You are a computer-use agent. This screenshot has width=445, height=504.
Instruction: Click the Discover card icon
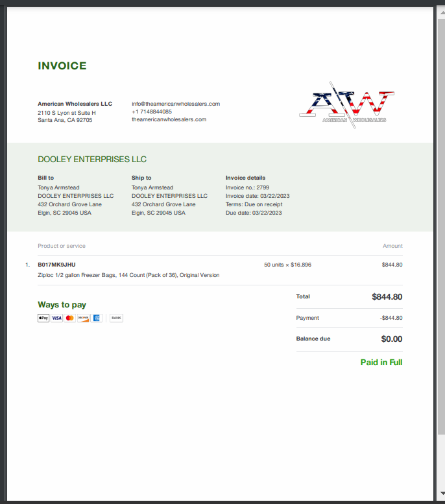pos(83,318)
